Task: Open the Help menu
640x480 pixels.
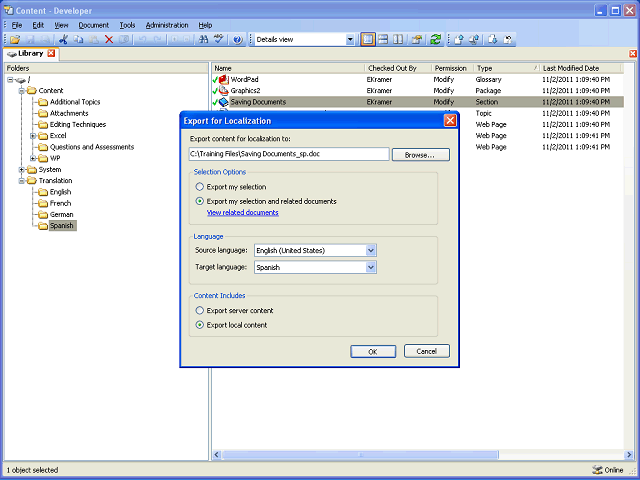Action: tap(205, 25)
